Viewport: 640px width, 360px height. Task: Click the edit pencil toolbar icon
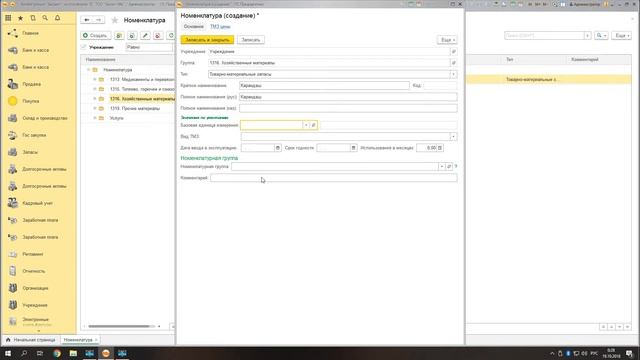[x=145, y=36]
